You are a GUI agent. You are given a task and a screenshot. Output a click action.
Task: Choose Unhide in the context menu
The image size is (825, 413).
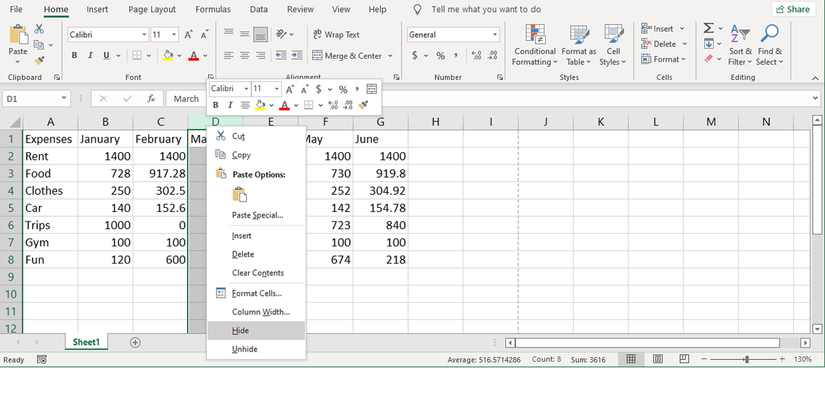pyautogui.click(x=256, y=349)
